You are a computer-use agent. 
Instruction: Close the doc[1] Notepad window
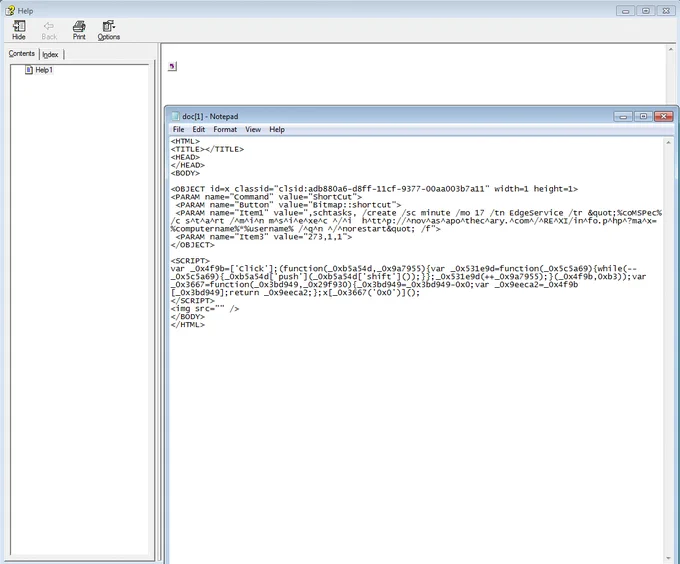pos(664,116)
